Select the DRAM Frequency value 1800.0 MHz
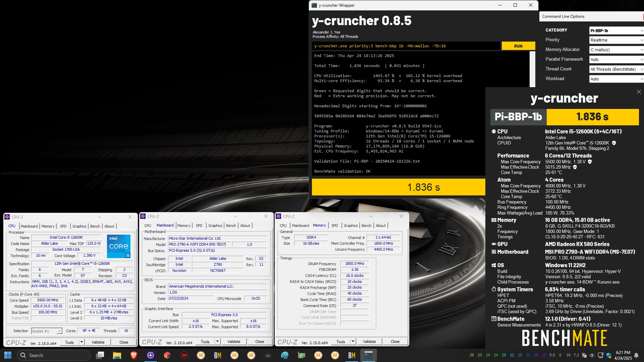The width and height of the screenshot is (644, 362). [x=355, y=264]
